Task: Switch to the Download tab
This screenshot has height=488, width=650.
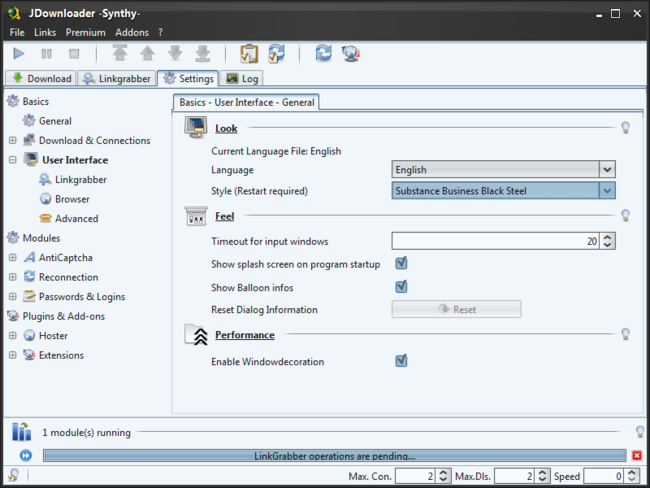Action: pyautogui.click(x=41, y=78)
